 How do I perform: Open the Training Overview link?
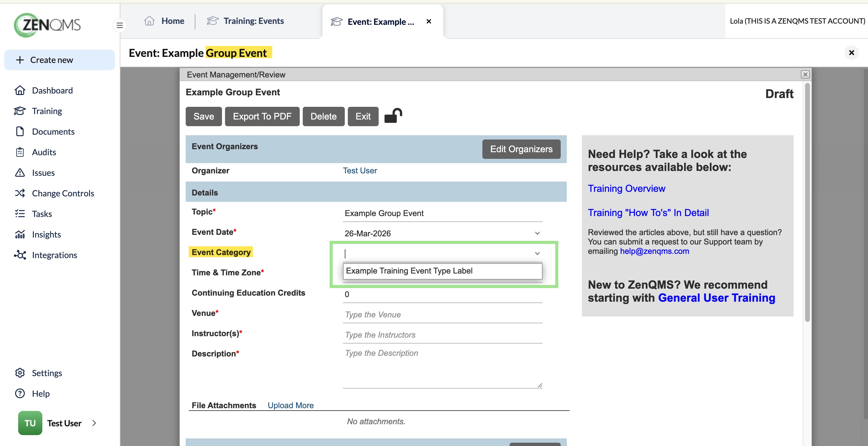tap(626, 189)
